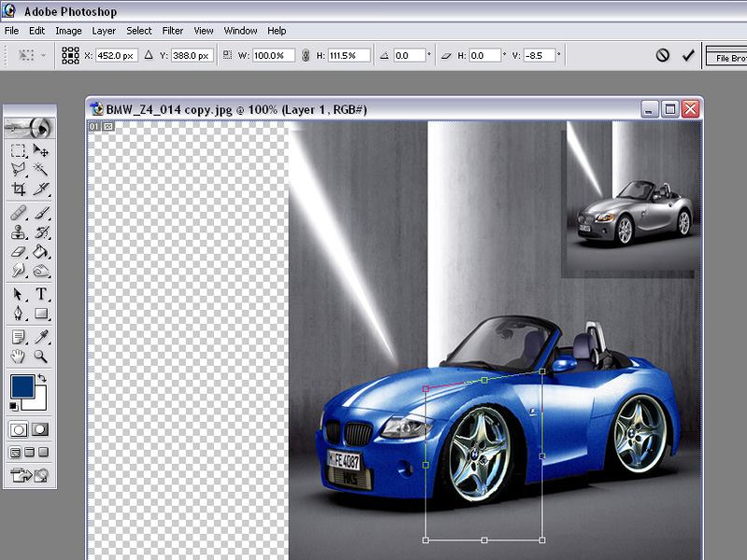Image resolution: width=747 pixels, height=560 pixels.
Task: Swap foreground and background colors
Action: 42,378
